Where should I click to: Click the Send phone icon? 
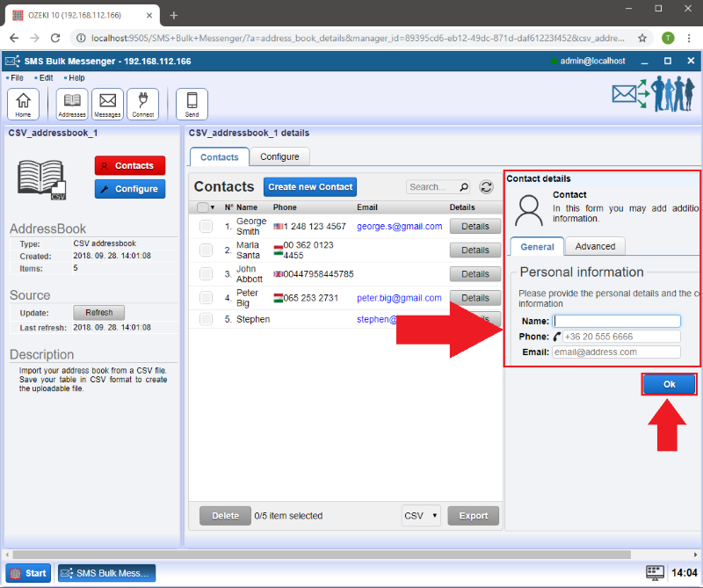pyautogui.click(x=192, y=104)
